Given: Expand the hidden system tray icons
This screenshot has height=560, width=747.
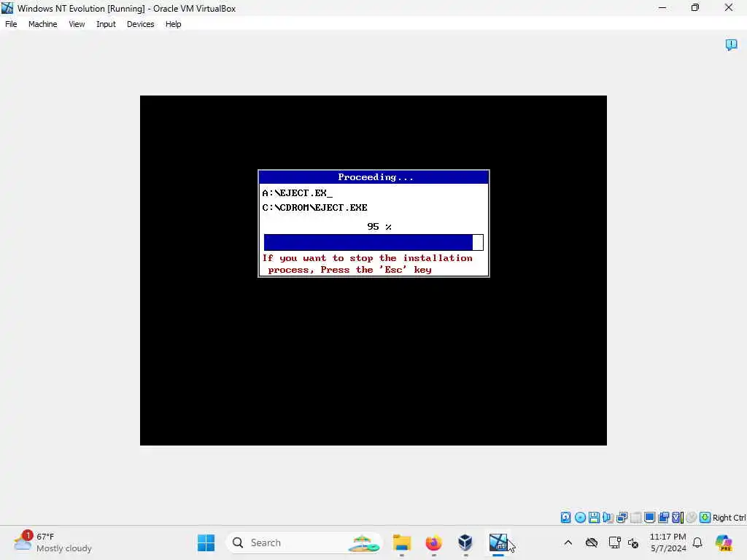Looking at the screenshot, I should coord(568,542).
